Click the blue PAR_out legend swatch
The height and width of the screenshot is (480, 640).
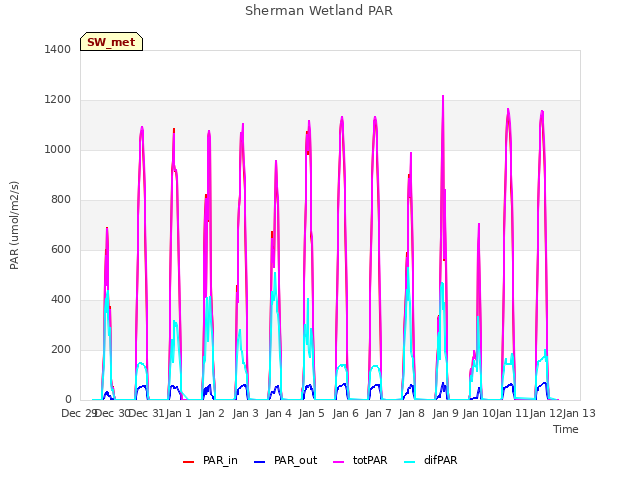259,462
